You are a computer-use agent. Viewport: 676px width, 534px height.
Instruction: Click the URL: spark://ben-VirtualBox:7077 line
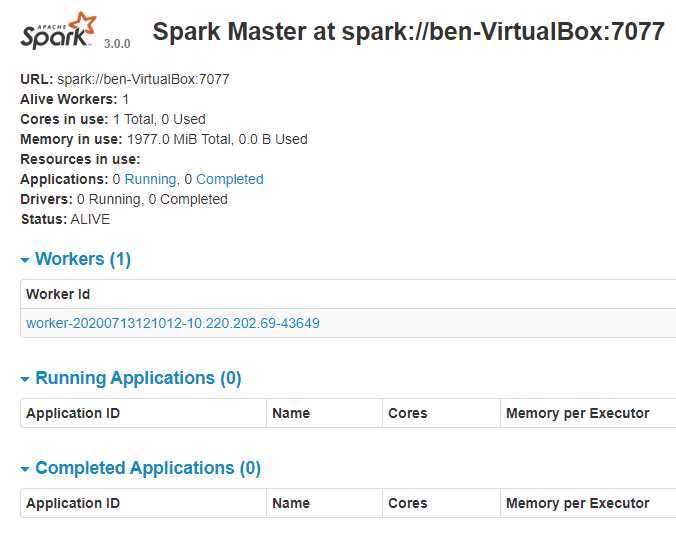[x=125, y=79]
